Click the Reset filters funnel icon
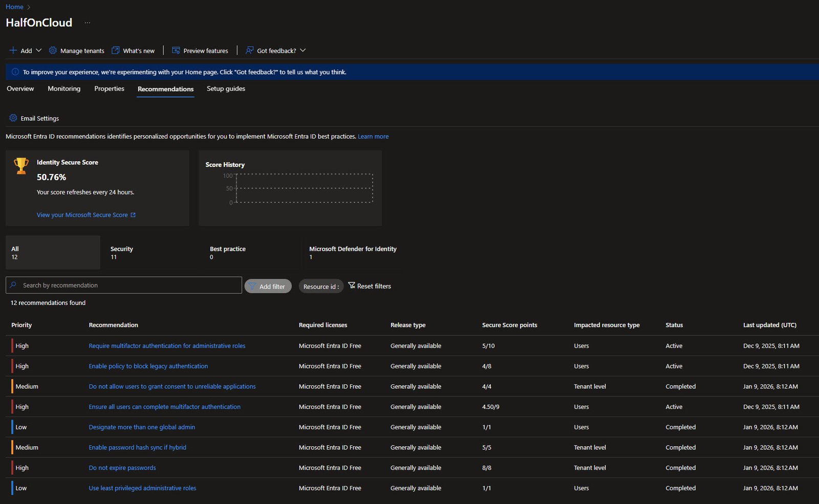 (352, 286)
